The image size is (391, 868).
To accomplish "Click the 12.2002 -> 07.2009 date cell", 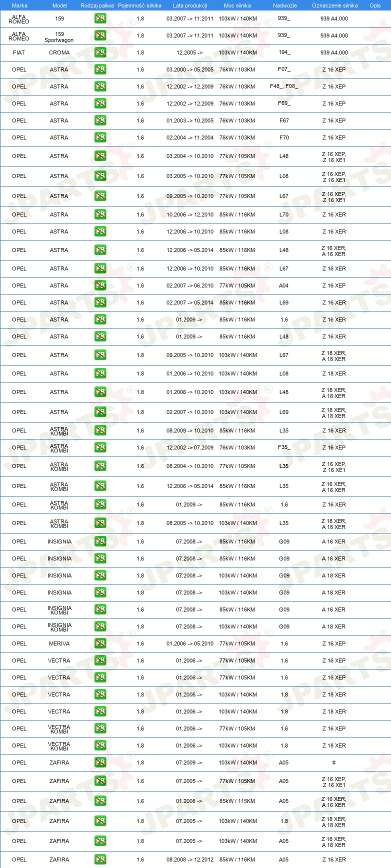I will pyautogui.click(x=190, y=447).
